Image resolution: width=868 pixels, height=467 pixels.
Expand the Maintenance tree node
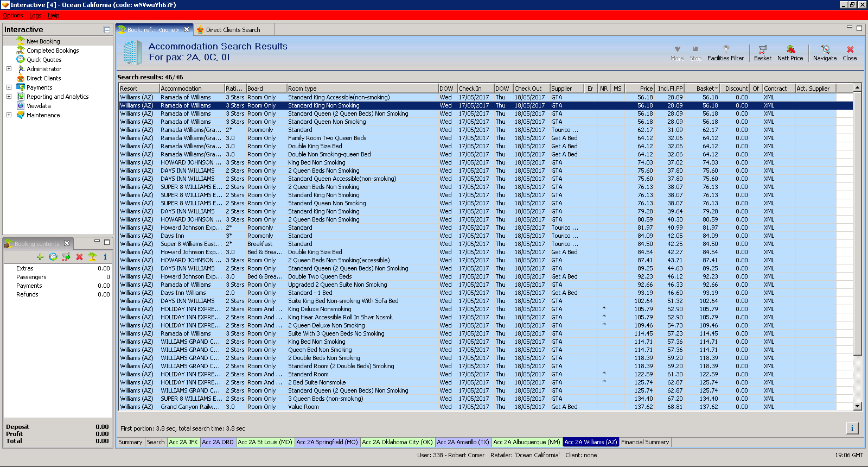[9, 115]
